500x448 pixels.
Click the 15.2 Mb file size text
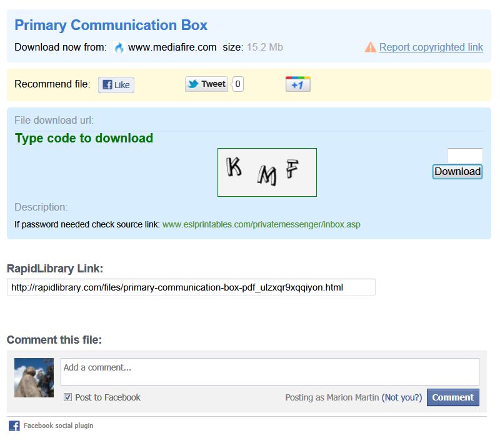[264, 47]
